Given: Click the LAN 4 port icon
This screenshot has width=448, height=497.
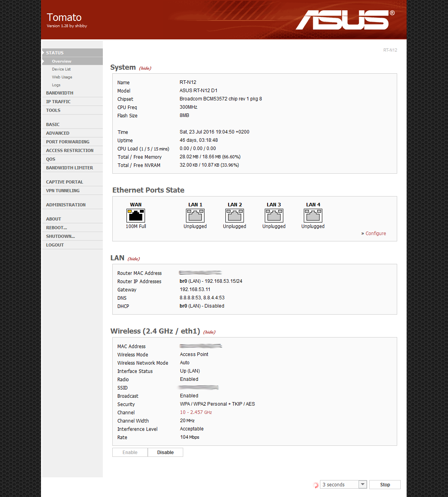Looking at the screenshot, I should 313,215.
